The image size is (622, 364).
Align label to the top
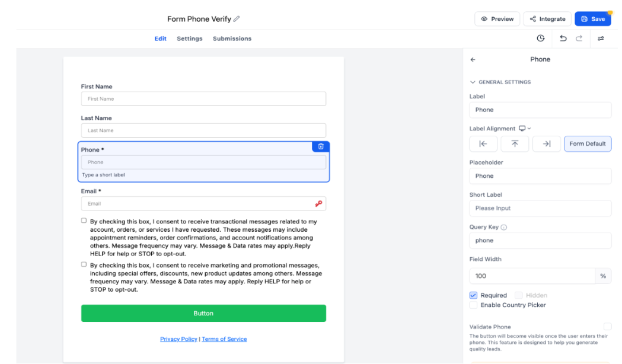(x=515, y=143)
